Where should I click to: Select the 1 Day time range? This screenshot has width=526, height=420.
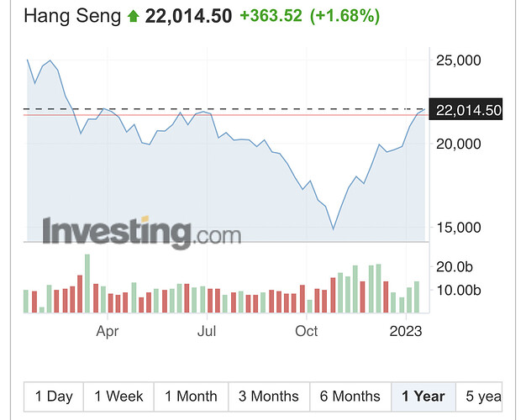coord(54,396)
